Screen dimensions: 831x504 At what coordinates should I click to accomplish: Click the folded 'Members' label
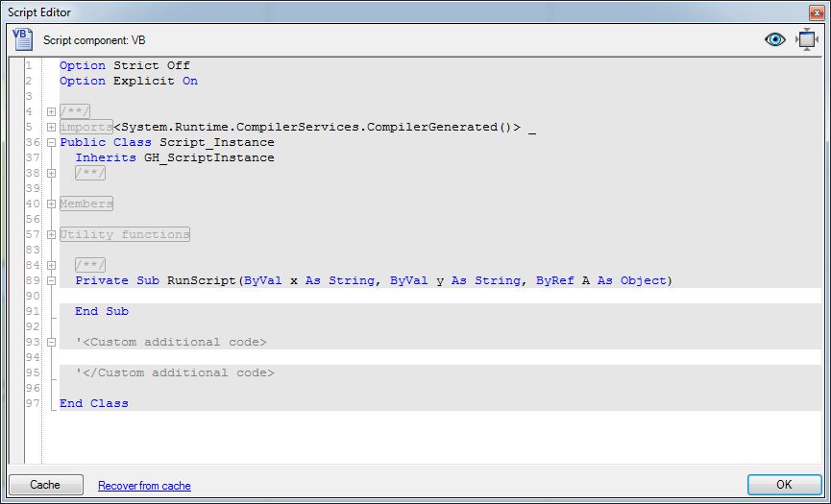click(x=86, y=204)
